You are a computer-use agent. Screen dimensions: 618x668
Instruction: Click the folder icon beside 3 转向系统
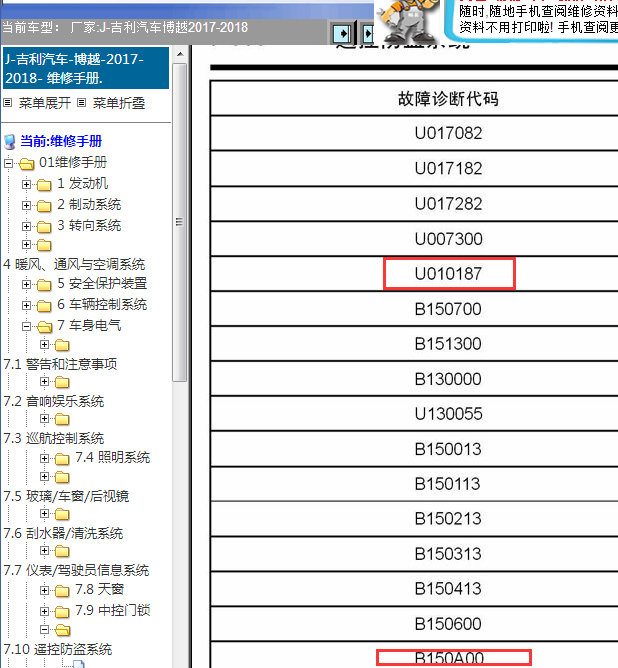(x=44, y=227)
